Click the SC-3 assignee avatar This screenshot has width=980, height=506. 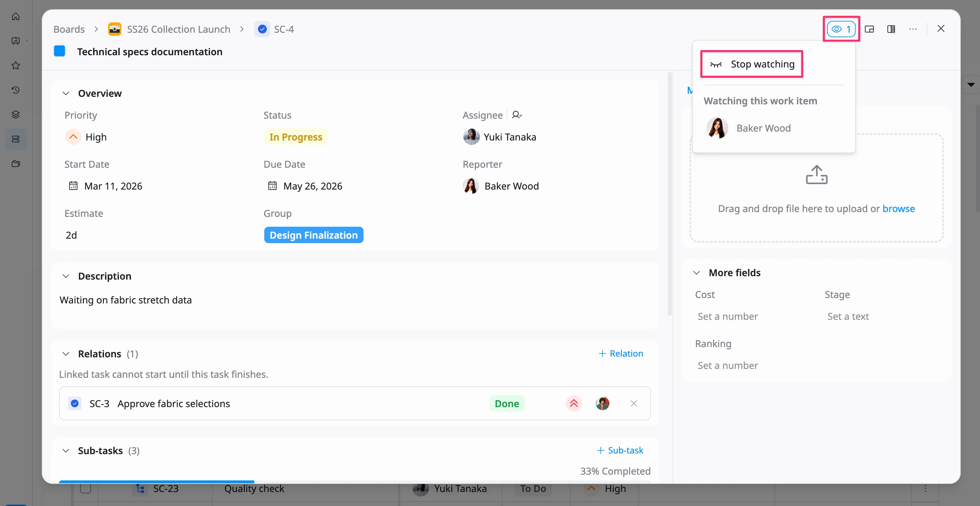(602, 403)
